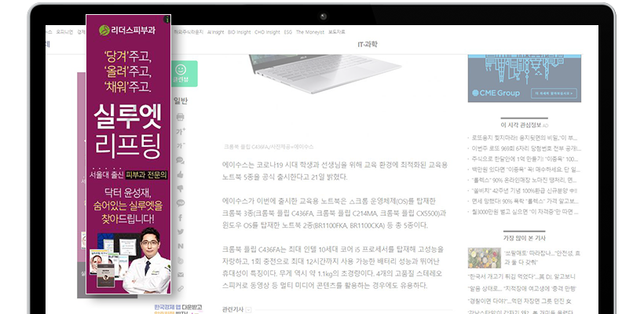This screenshot has height=314, width=644.
Task: Open the 보도자료 menu item
Action: click(x=336, y=32)
